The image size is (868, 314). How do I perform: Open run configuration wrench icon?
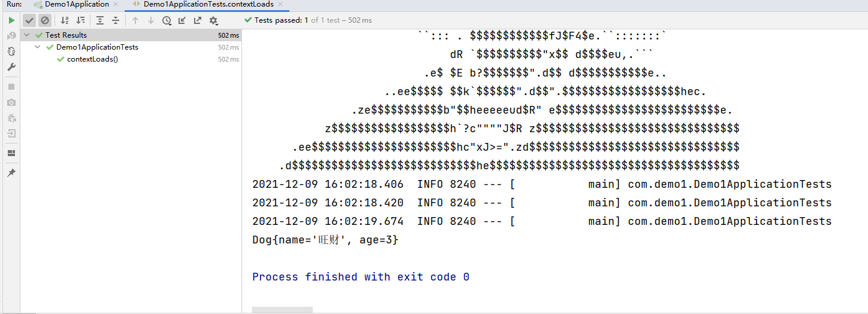coord(11,67)
